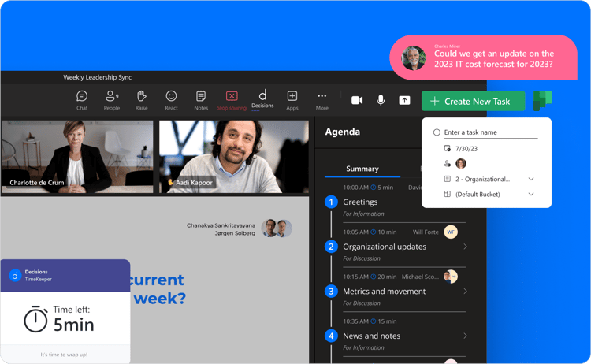Screen dimensions: 591x364
Task: Click the 10:15 AM 20 min time label
Action: pos(370,277)
